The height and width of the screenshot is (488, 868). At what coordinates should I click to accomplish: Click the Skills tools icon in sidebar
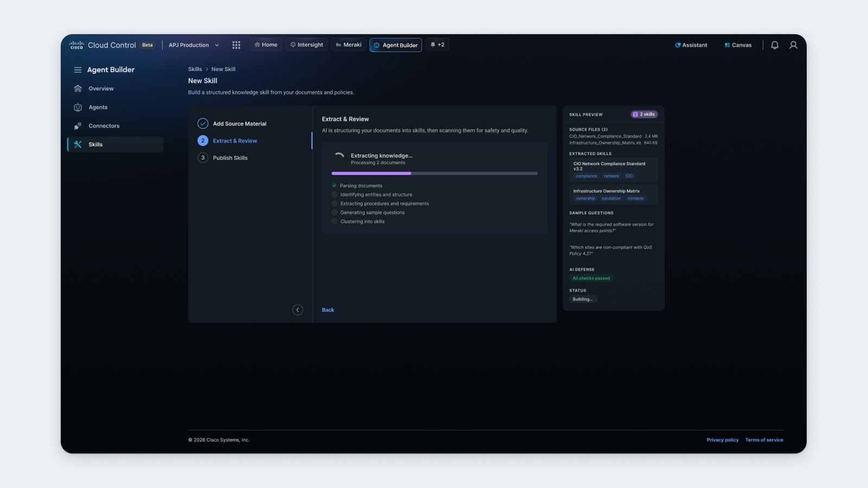(78, 144)
